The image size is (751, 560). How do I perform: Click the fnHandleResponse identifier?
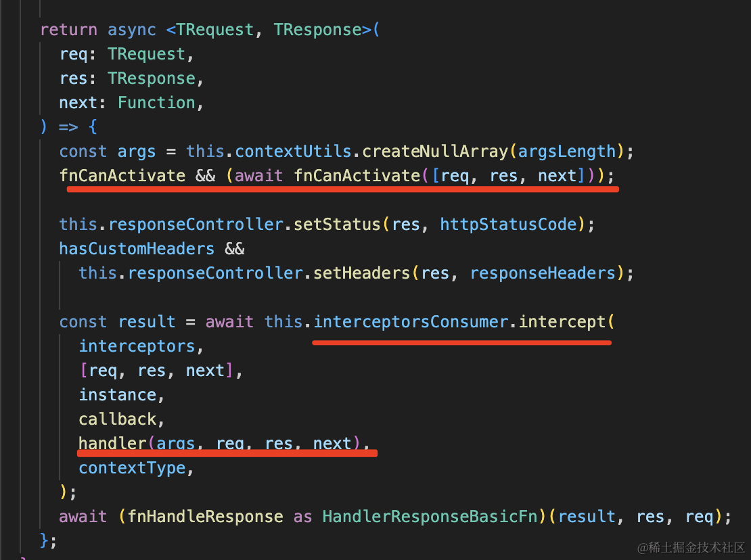[x=206, y=517]
